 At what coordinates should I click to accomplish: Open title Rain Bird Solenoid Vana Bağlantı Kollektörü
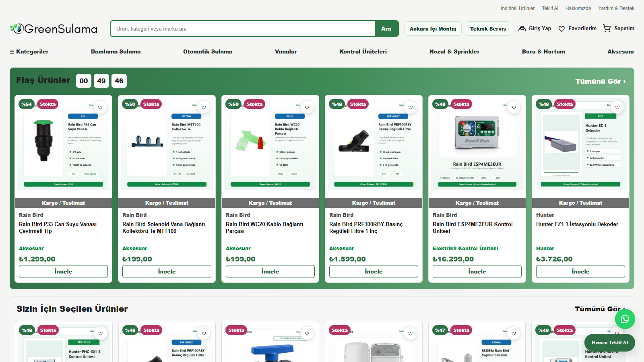tap(163, 228)
